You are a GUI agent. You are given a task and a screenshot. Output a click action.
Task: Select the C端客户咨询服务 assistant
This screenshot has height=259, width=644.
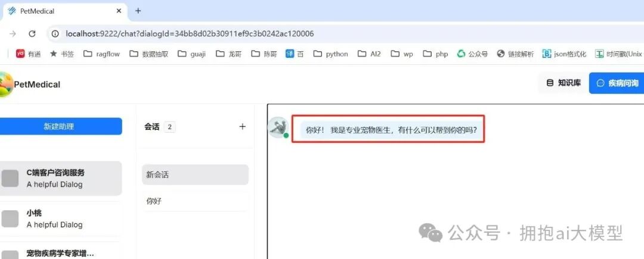pos(61,178)
